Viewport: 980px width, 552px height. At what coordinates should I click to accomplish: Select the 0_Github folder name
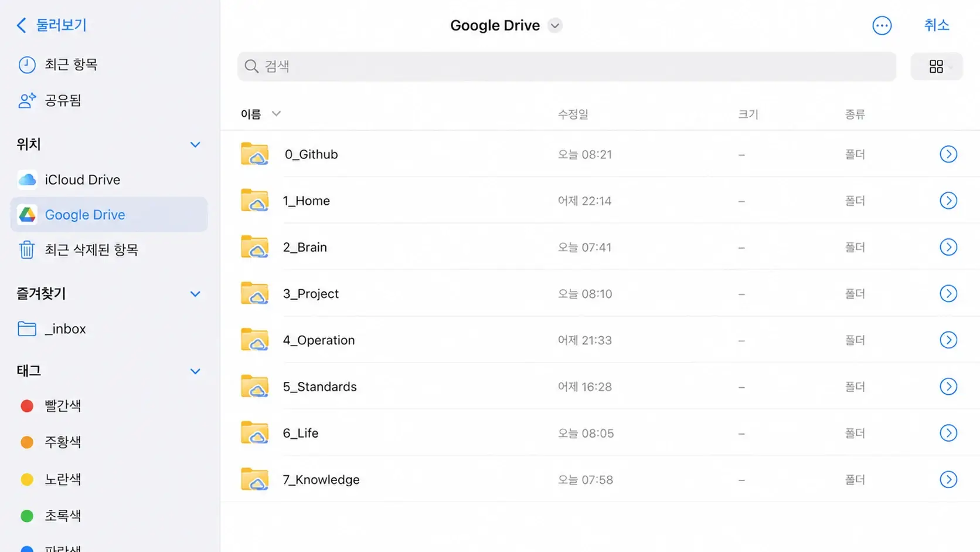pyautogui.click(x=311, y=154)
